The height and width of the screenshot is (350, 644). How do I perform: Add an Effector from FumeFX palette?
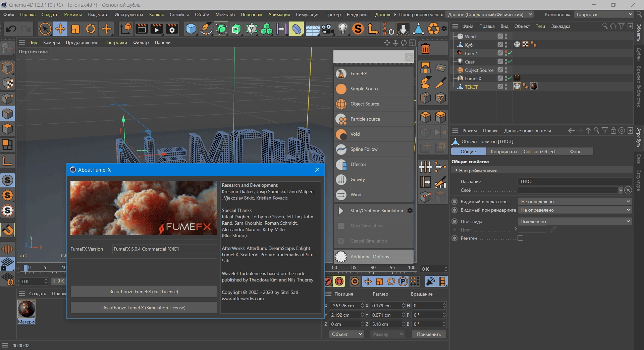pos(373,164)
